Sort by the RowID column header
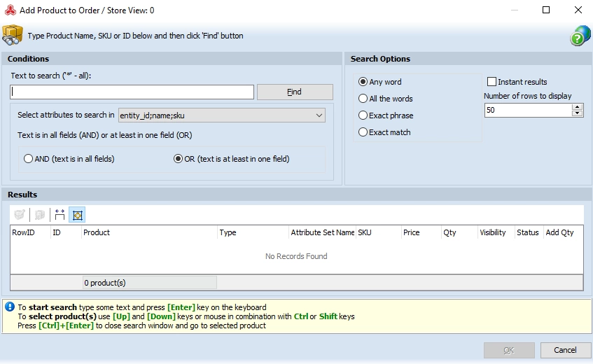Image resolution: width=593 pixels, height=364 pixels. tap(30, 232)
